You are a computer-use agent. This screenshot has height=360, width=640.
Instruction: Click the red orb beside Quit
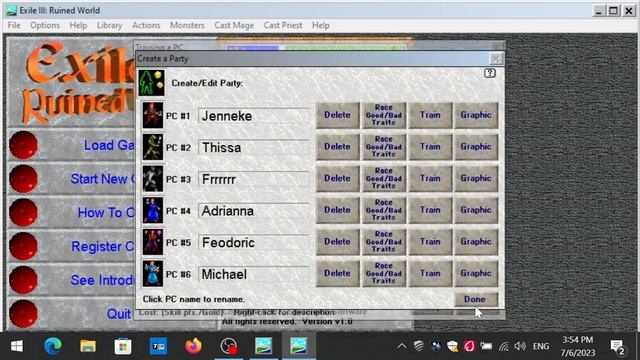[x=23, y=314]
